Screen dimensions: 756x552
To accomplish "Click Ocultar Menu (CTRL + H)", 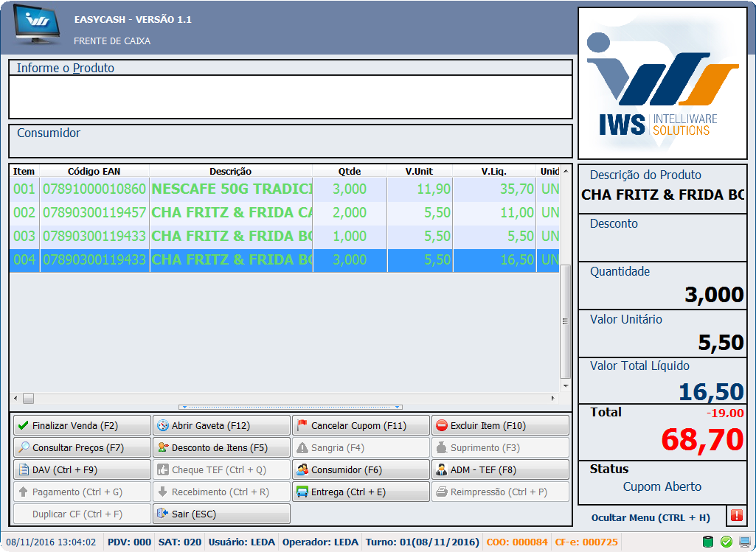I will (x=651, y=518).
